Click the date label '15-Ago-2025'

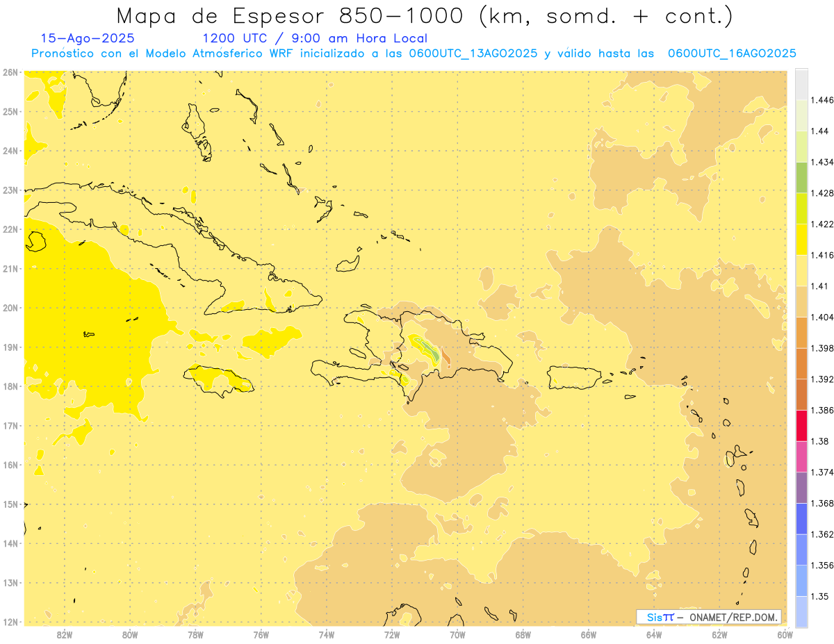click(88, 38)
